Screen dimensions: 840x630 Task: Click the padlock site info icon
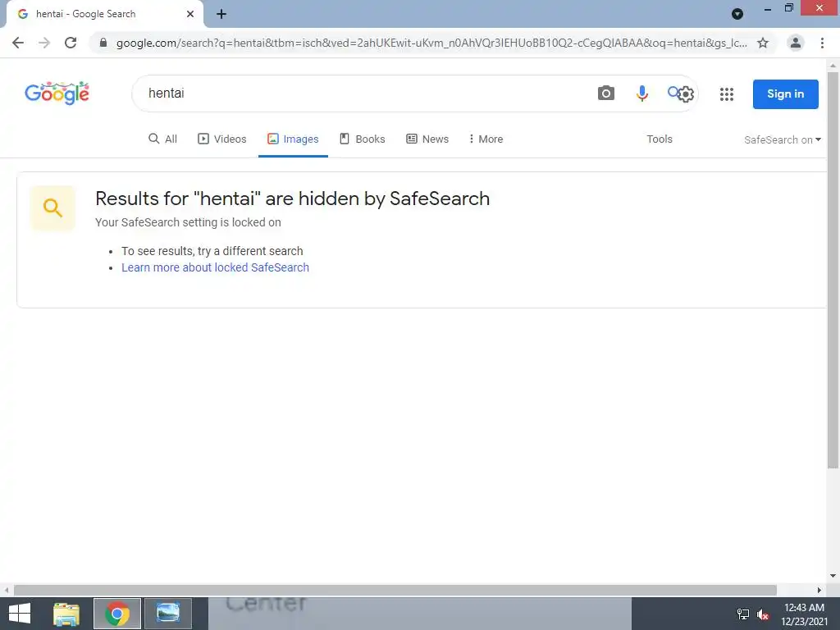103,43
